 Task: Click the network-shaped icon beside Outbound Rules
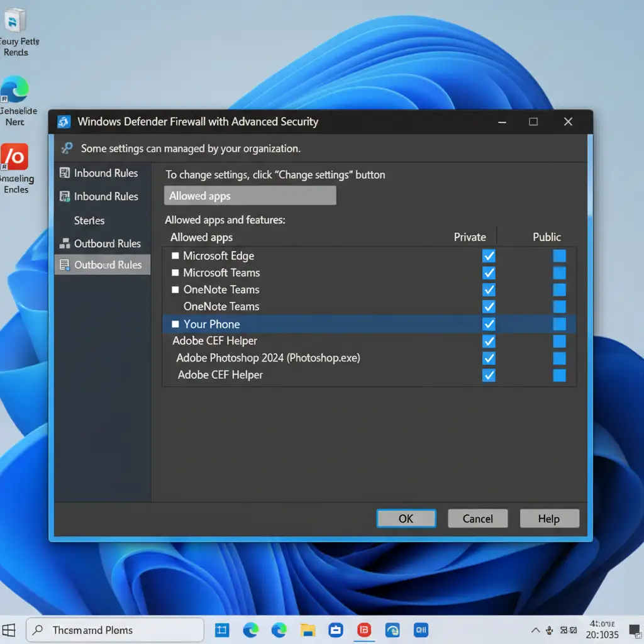click(x=64, y=243)
